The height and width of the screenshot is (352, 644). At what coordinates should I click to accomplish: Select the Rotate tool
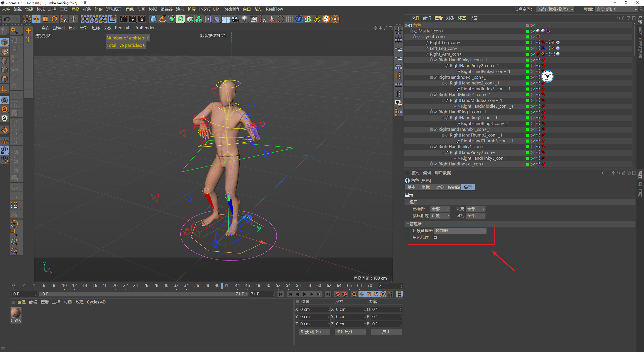[x=54, y=19]
